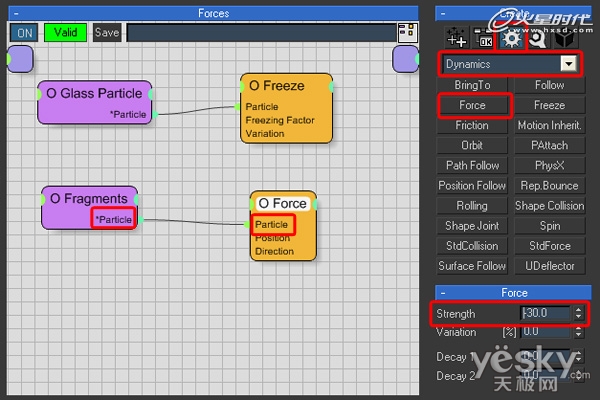Click the Strength value field
This screenshot has width=600, height=400.
pos(545,313)
